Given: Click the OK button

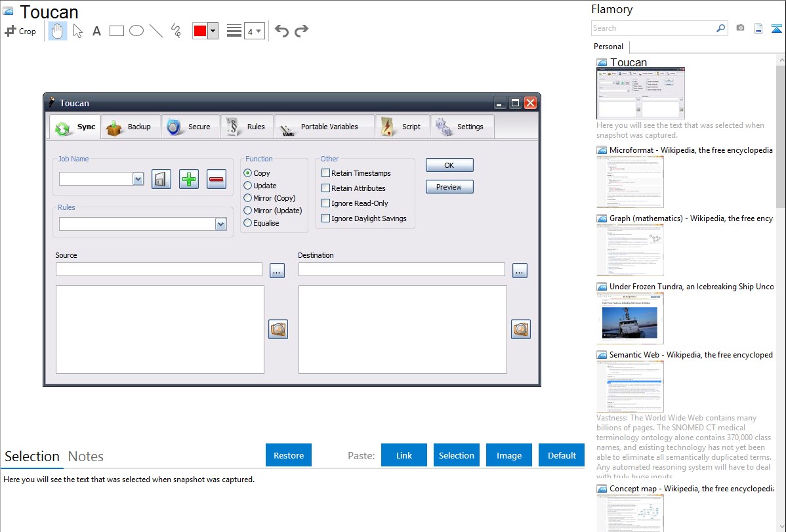Looking at the screenshot, I should [x=449, y=165].
